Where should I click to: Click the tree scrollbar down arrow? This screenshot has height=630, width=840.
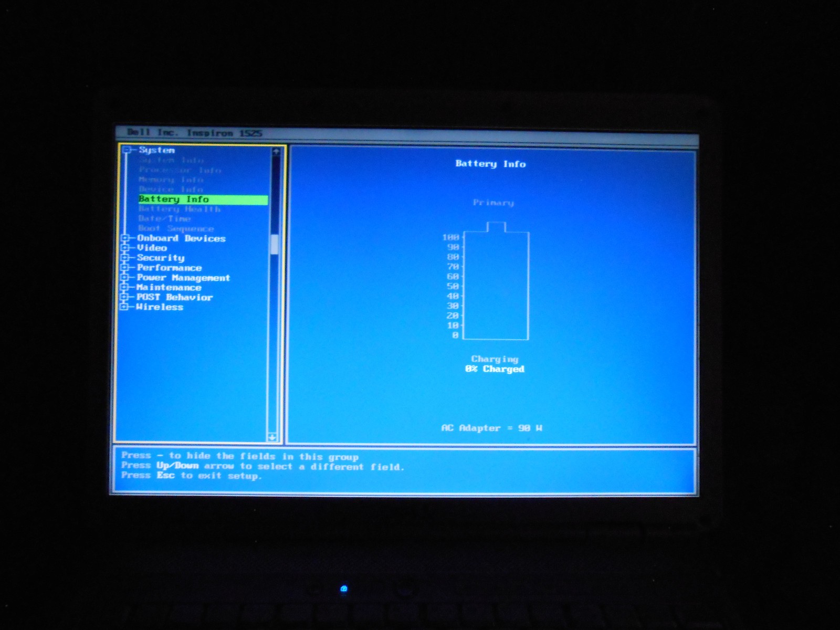pos(272,437)
